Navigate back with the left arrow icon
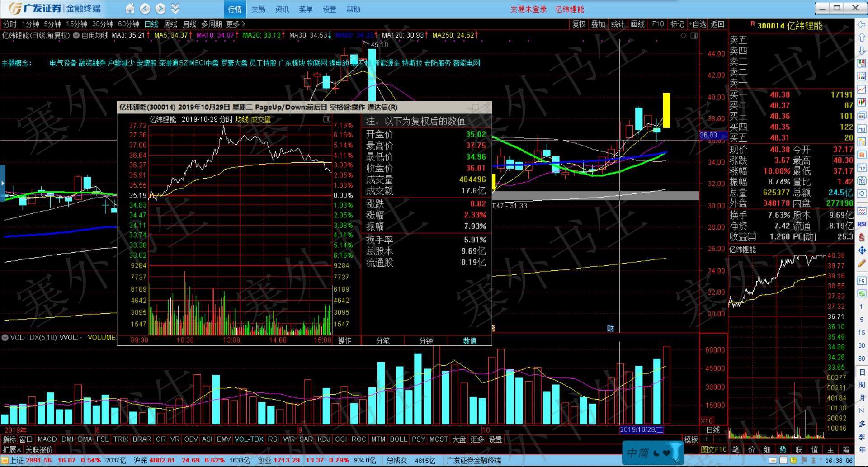Screen dimensions: 868x467 pyautogui.click(x=145, y=9)
